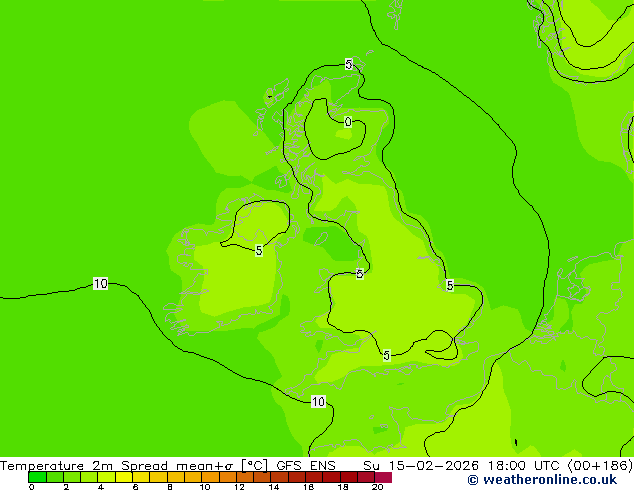The height and width of the screenshot is (490, 634).
Task: Click the orange 10–11 legend swatch
Action: [210, 477]
